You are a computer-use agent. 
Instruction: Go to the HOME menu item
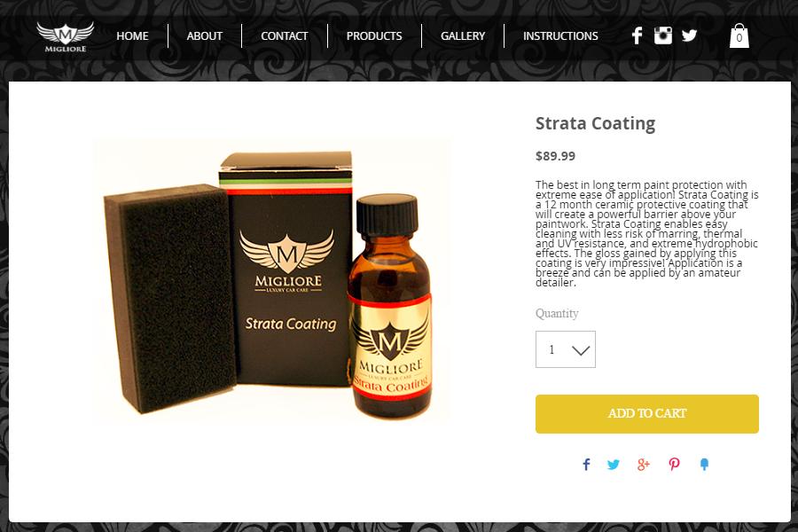132,36
